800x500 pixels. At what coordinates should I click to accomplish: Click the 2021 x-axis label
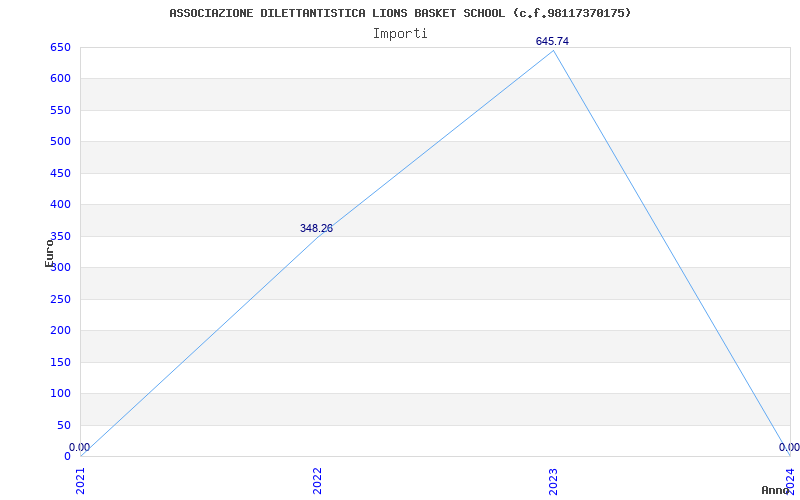pyautogui.click(x=81, y=481)
